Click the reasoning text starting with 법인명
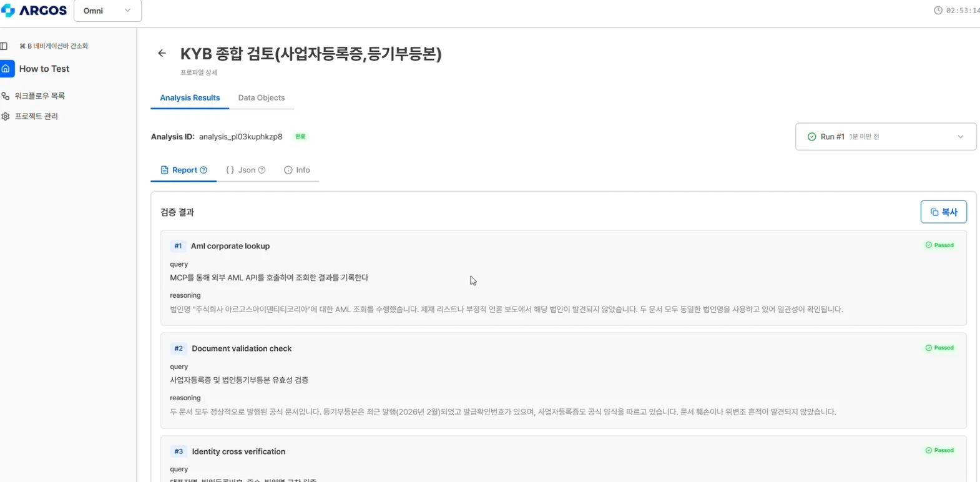This screenshot has width=980, height=482. [506, 310]
